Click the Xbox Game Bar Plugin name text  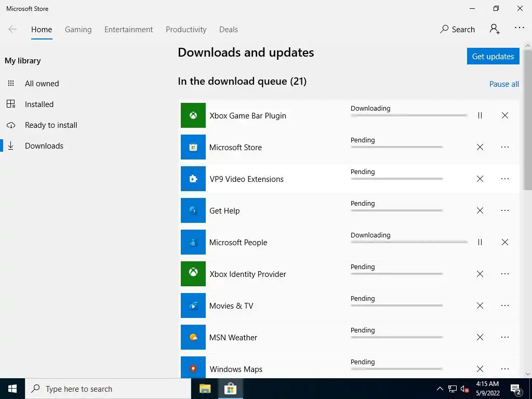pyautogui.click(x=248, y=116)
